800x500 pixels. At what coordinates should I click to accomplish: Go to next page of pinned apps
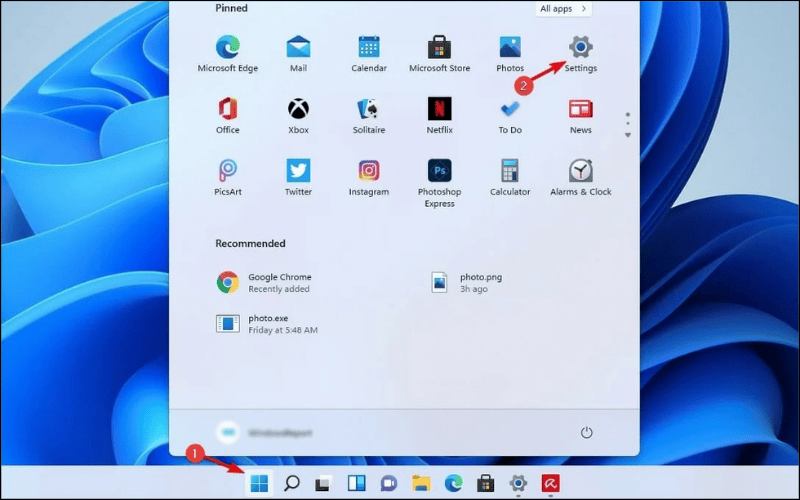pos(628,135)
